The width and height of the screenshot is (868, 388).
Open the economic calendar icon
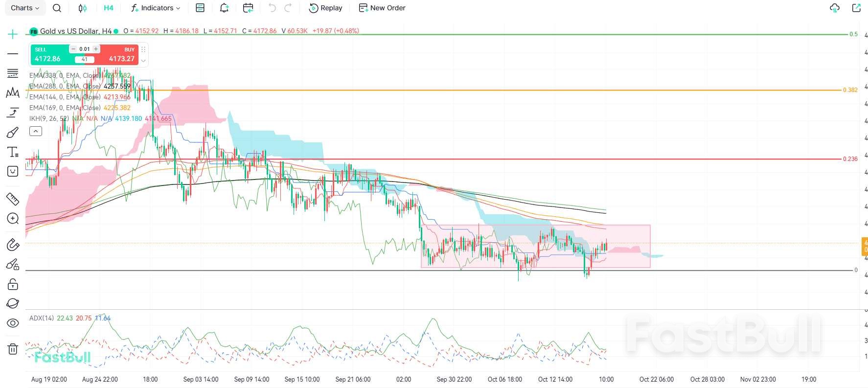[248, 8]
